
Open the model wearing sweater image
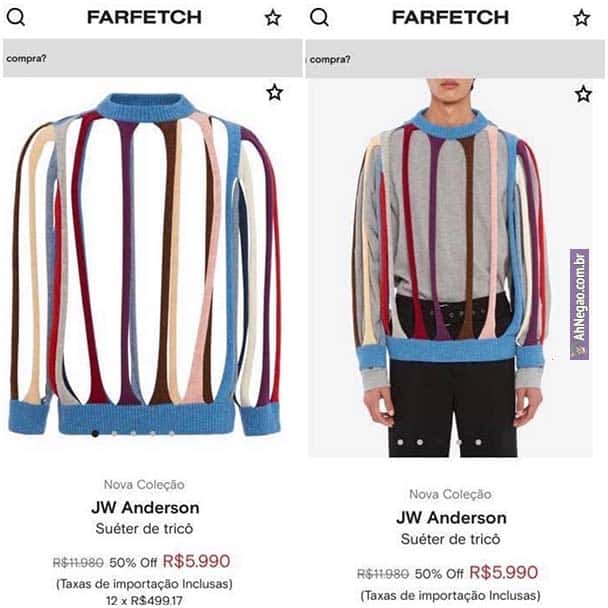click(x=450, y=268)
